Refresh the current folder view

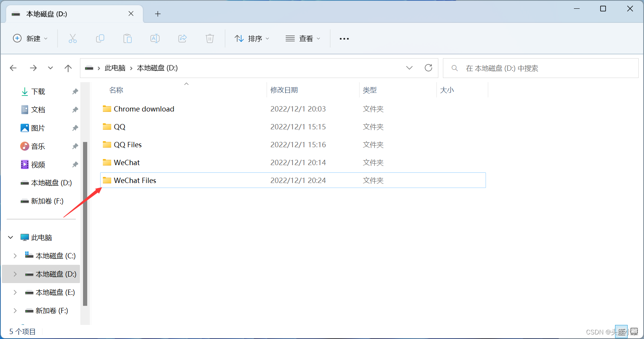point(428,68)
